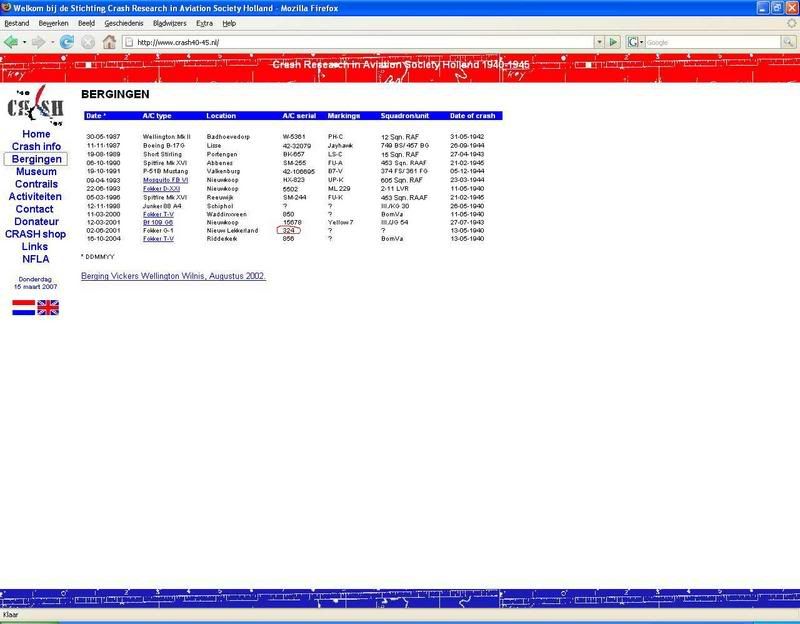
Task: Open the Bladwijzers menu
Action: pos(169,23)
